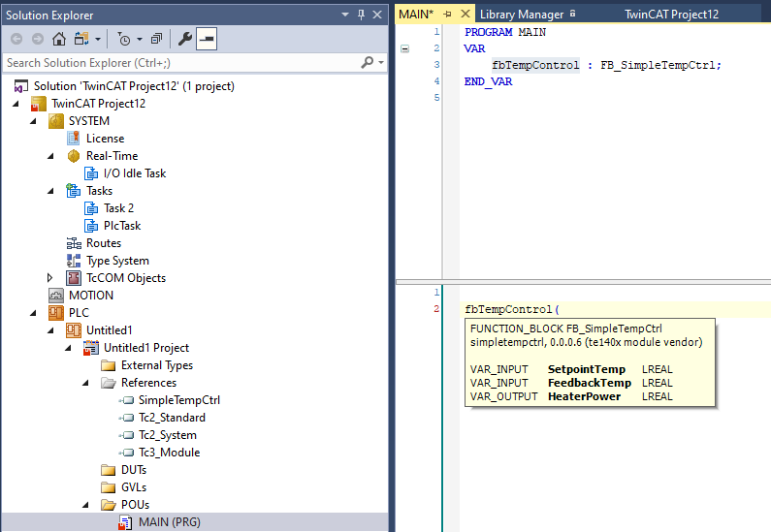Select the MAIN (PRG) item
771x532 pixels.
(x=169, y=522)
